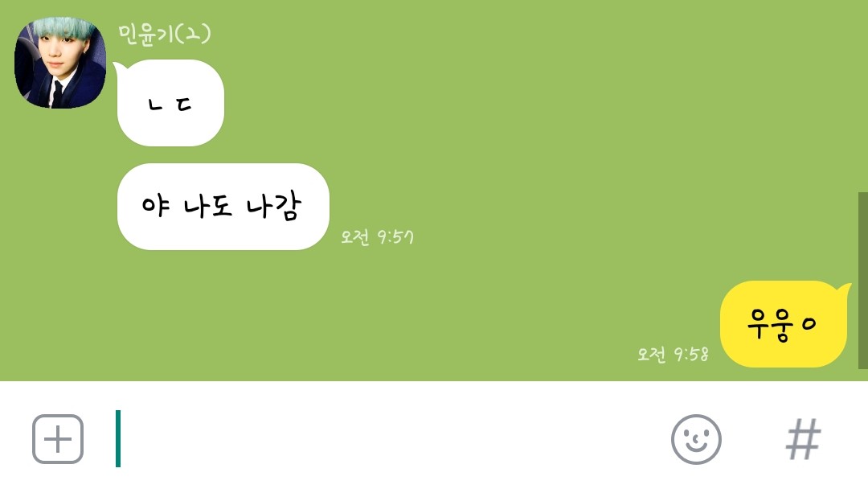Click the 'ㄷ' character in first bubble

[184, 104]
